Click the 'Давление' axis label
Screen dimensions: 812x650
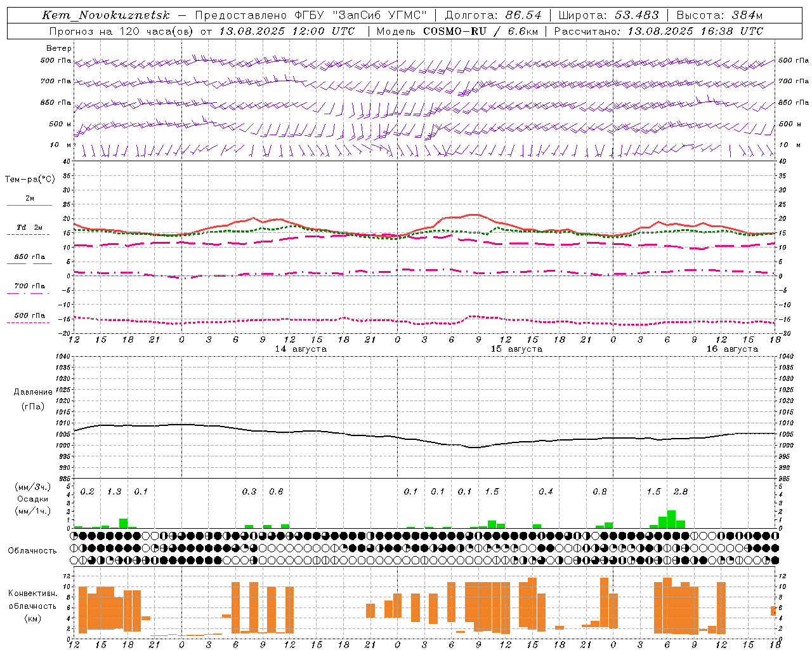[33, 392]
